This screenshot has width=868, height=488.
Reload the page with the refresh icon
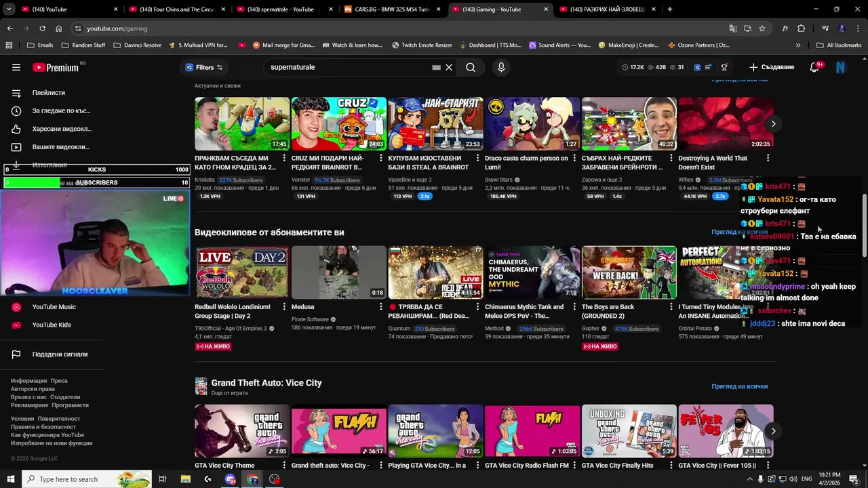click(42, 28)
